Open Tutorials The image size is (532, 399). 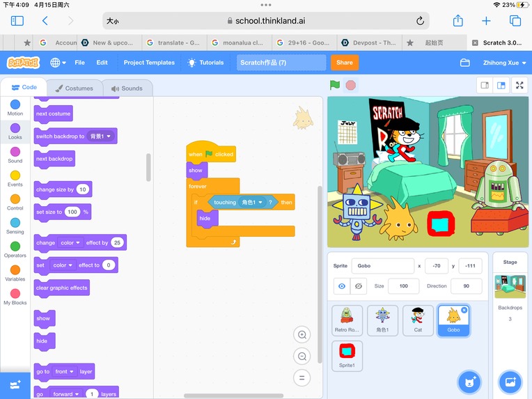point(206,63)
